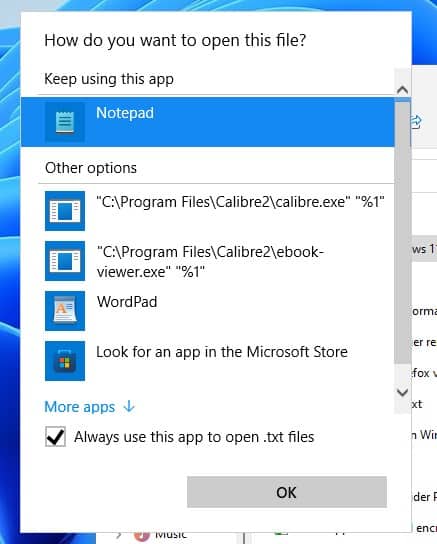
Task: Expand the More apps list
Action: click(89, 407)
